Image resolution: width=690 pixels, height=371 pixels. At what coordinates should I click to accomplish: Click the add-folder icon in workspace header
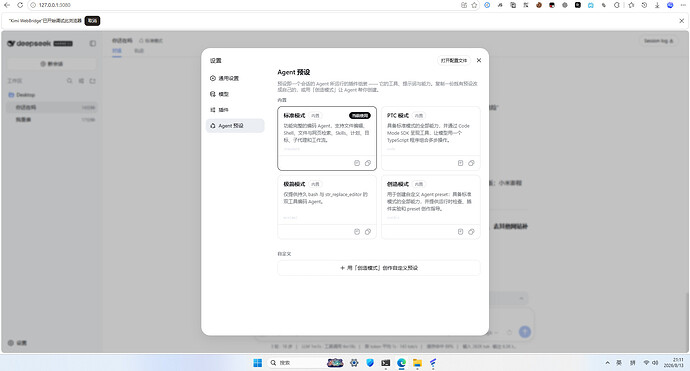click(x=92, y=81)
